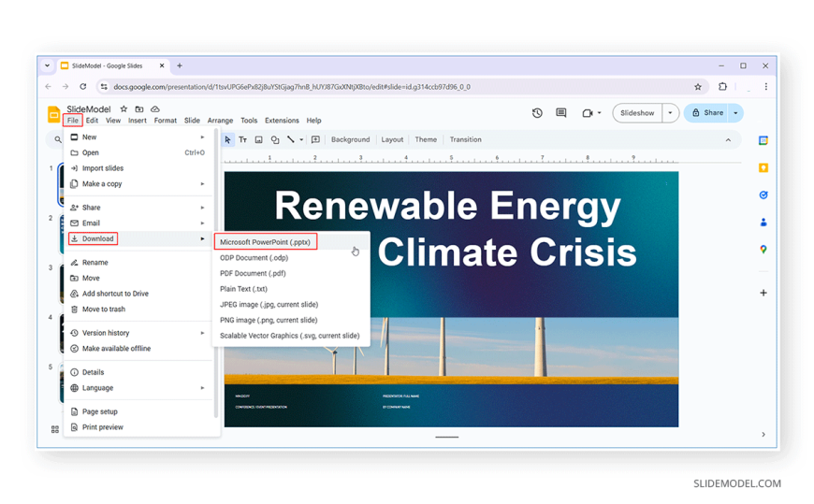Collapse the toolbar with chevron up
This screenshot has height=504, width=814.
[728, 140]
